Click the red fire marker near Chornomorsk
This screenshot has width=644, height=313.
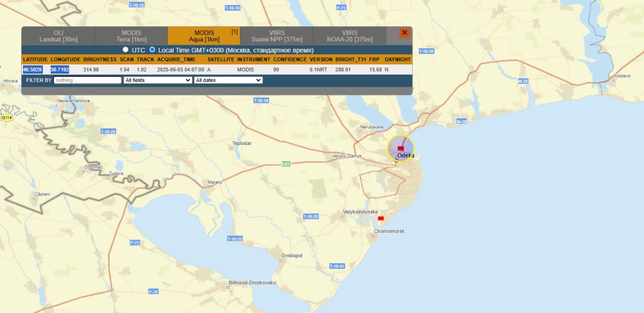point(381,218)
